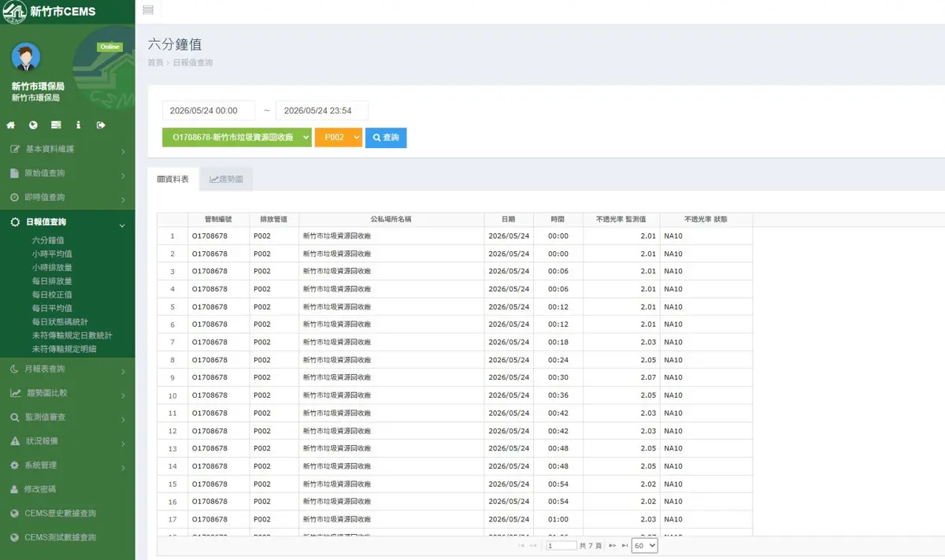Screen dimensions: 945x560
Task: Open the globe icon shortcut
Action: click(x=34, y=125)
